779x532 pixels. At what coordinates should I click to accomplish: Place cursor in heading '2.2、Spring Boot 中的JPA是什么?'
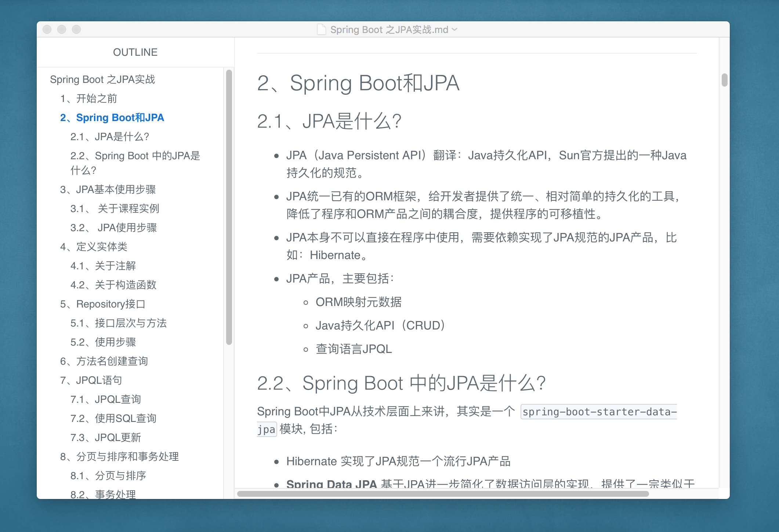(x=402, y=383)
